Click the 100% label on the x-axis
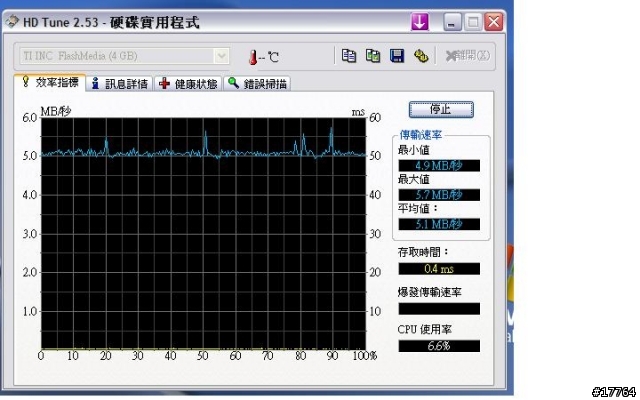 click(x=364, y=356)
